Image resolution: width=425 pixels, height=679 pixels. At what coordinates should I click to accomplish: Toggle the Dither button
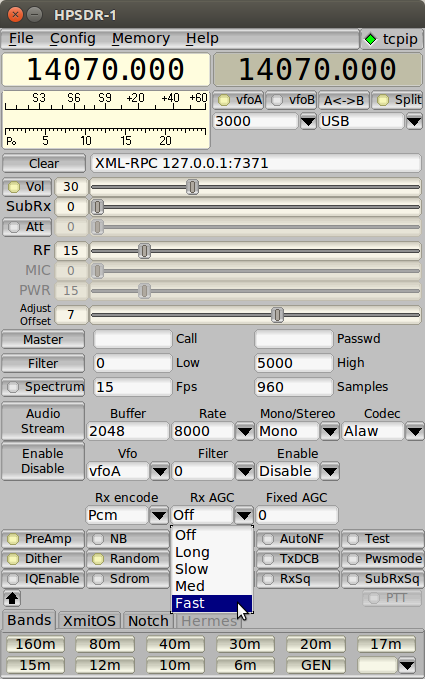click(43, 559)
